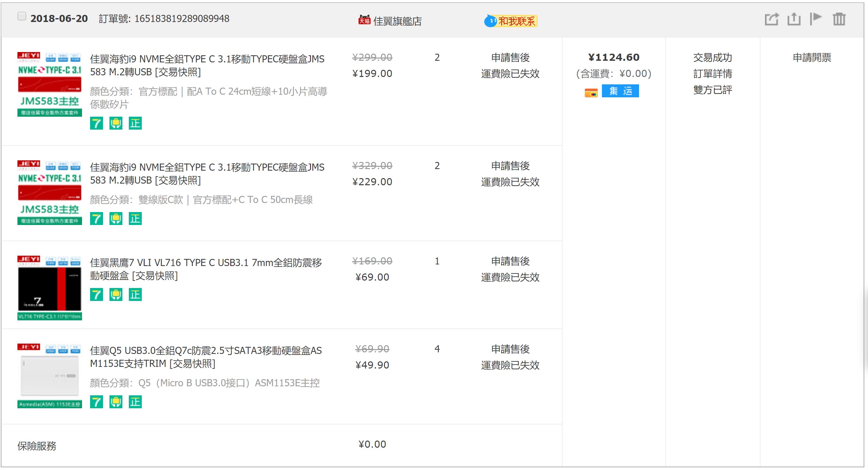Click 7-day return icon on 佳翼Q5 item
868x470 pixels.
click(96, 402)
